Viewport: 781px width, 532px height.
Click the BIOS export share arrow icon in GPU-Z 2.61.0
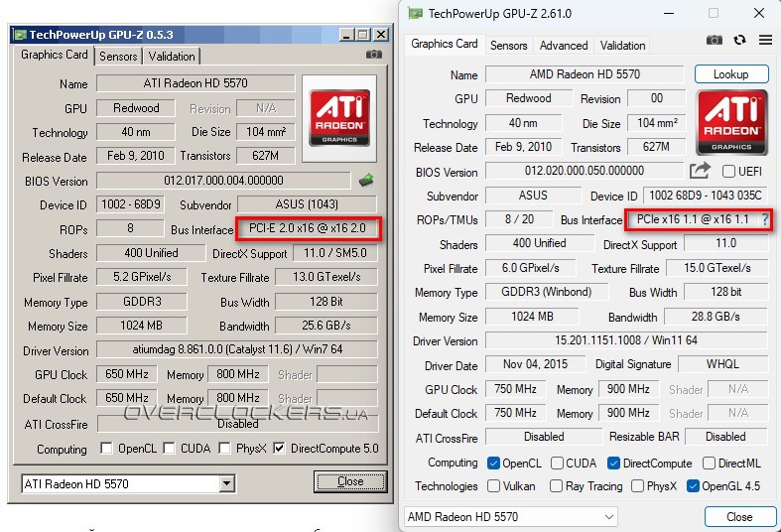click(700, 171)
